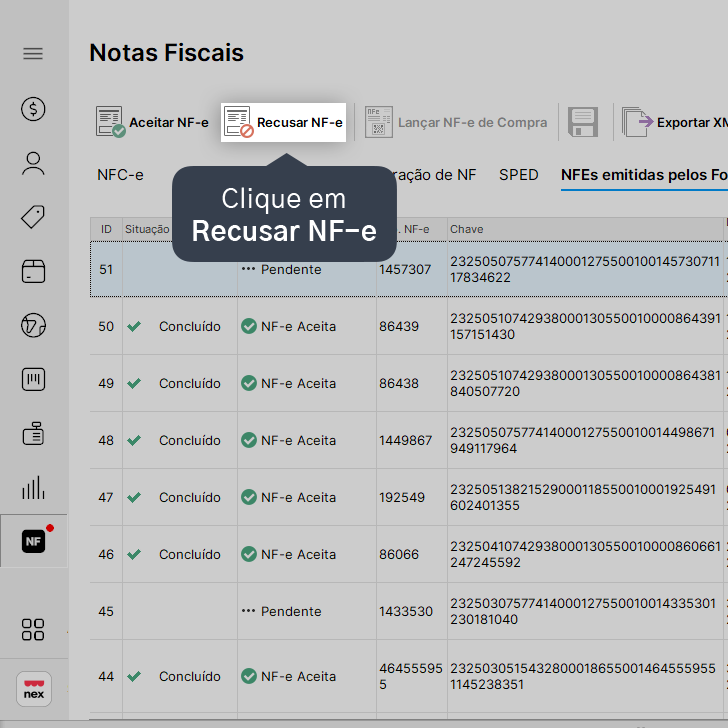Image resolution: width=728 pixels, height=728 pixels.
Task: Click NF-e number 86438
Action: click(x=399, y=384)
